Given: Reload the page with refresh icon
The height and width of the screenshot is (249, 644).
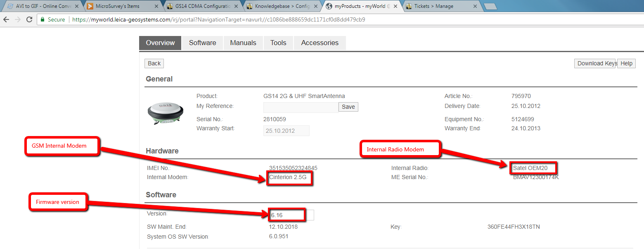Looking at the screenshot, I should point(29,19).
